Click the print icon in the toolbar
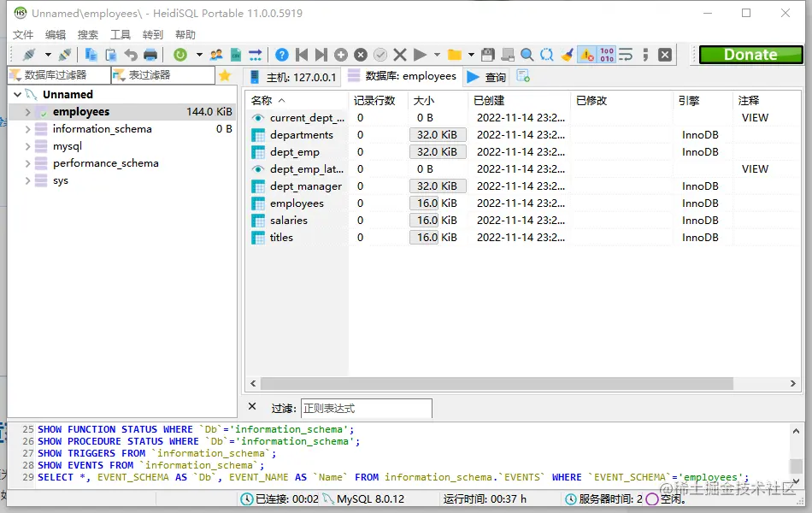This screenshot has height=513, width=812. tap(150, 55)
